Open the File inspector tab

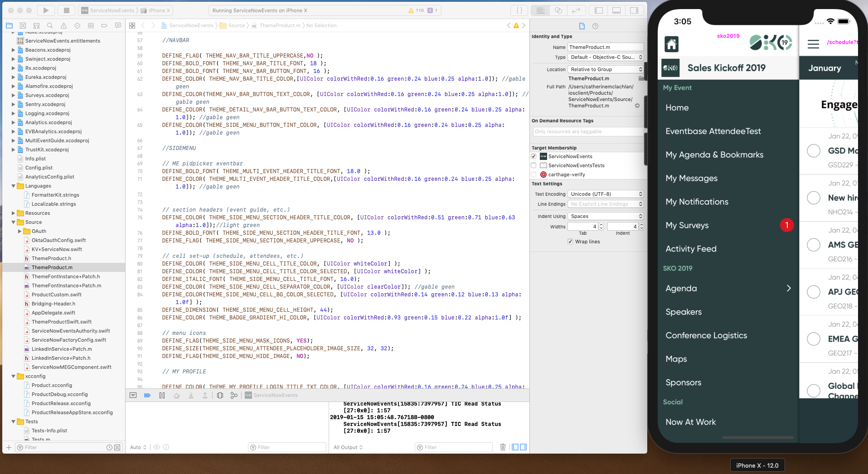pos(582,26)
